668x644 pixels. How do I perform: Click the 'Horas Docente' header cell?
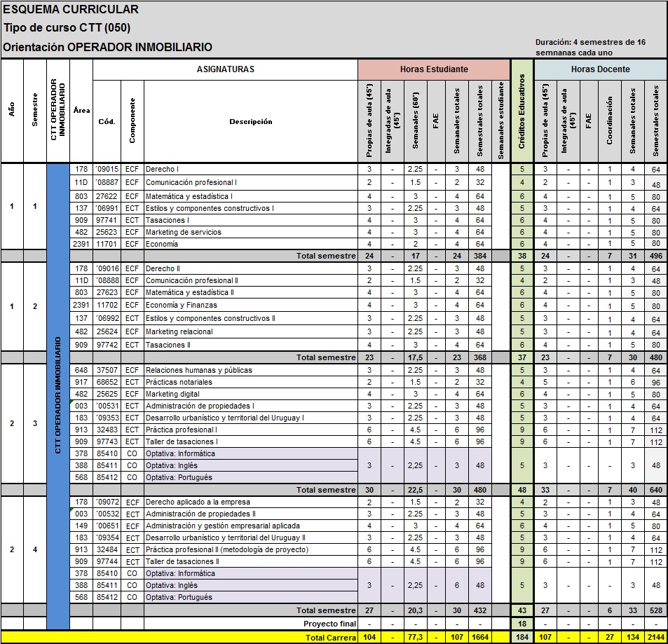tap(600, 69)
